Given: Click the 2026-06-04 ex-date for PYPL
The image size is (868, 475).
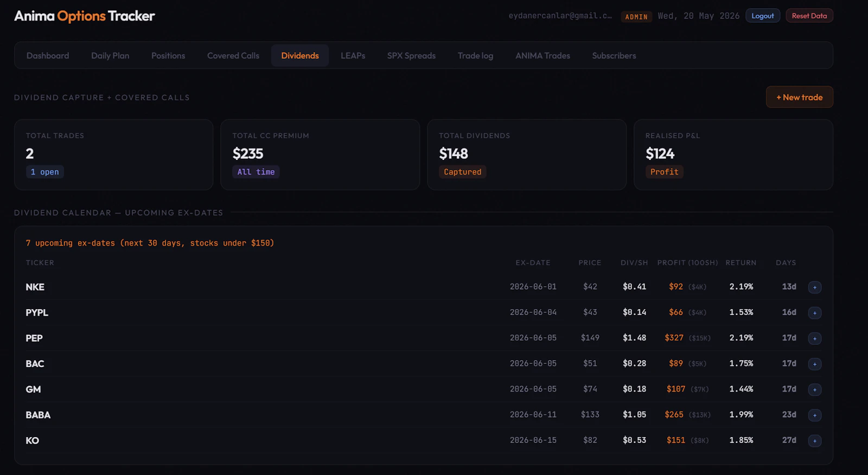Looking at the screenshot, I should click(533, 312).
